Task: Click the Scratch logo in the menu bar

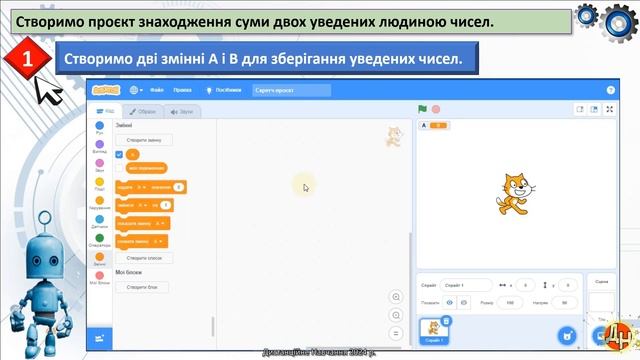Action: [x=106, y=90]
